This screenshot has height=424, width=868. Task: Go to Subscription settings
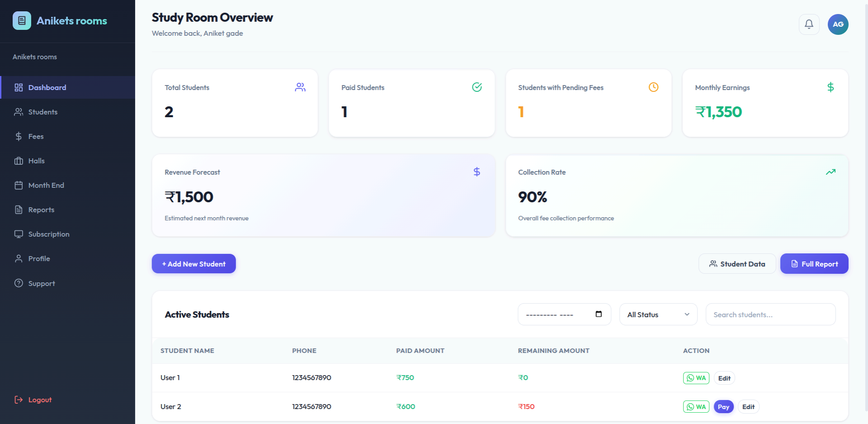[x=68, y=234]
